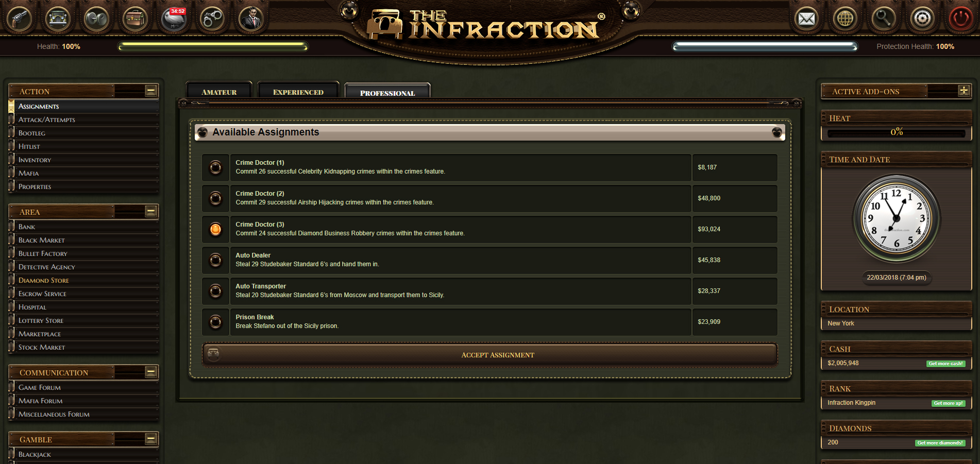Click the vintage car icon in top bar
This screenshot has width=980, height=464.
point(58,19)
